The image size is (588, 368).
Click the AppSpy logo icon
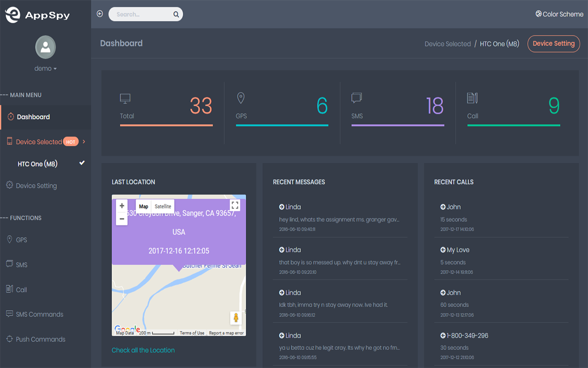13,15
